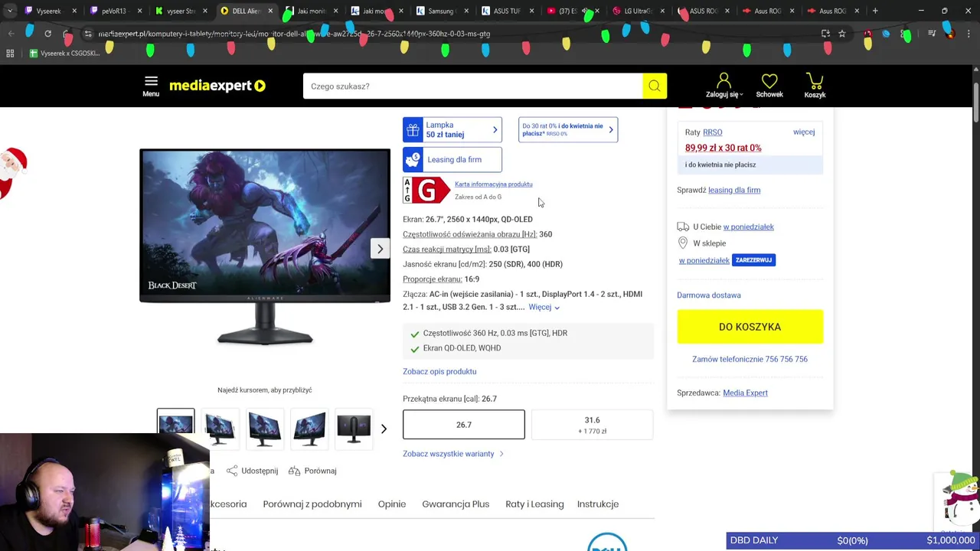Click the store location pin icon

(x=683, y=243)
